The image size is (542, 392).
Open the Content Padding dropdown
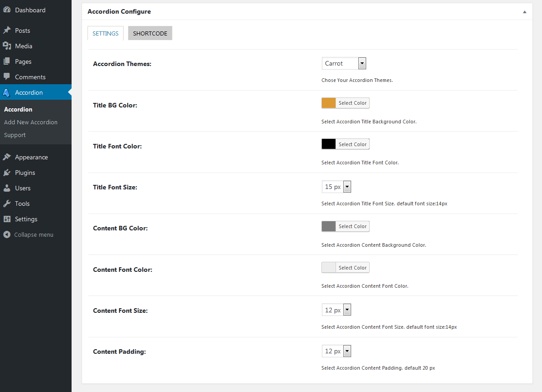pyautogui.click(x=336, y=351)
